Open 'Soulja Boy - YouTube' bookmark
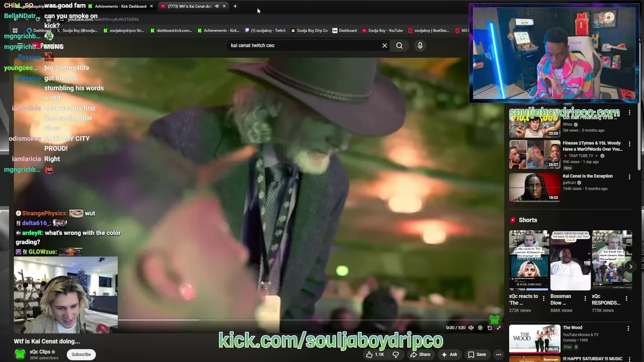644x362 pixels. (x=383, y=30)
